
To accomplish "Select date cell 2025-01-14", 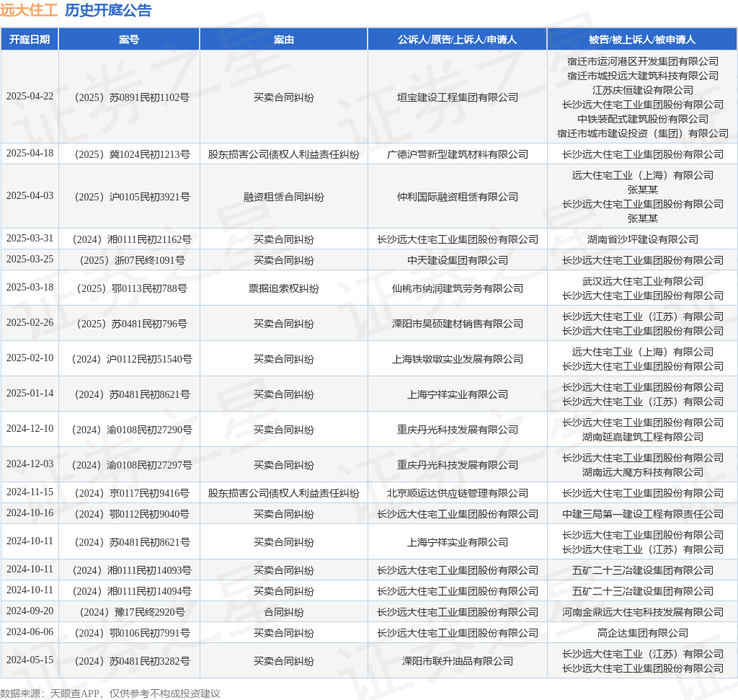I will click(30, 394).
